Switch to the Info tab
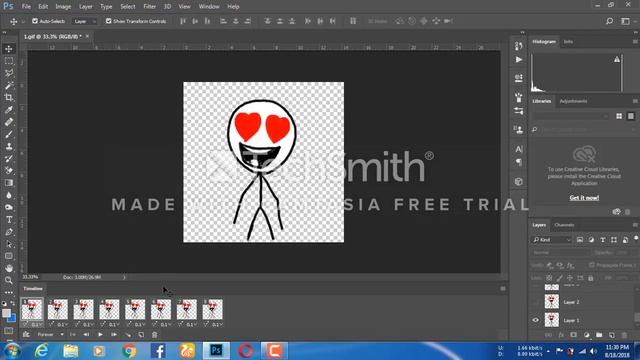The height and width of the screenshot is (360, 640). pyautogui.click(x=568, y=42)
